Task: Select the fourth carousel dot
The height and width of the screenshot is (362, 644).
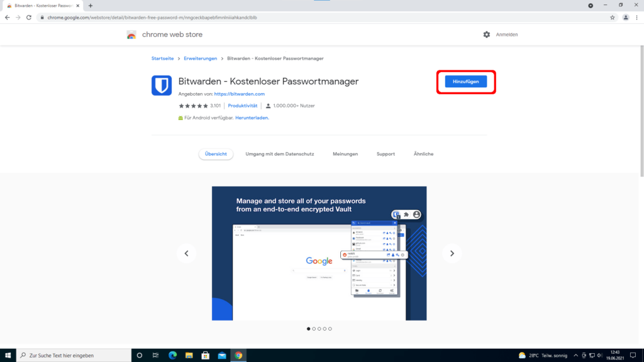Action: click(x=325, y=329)
